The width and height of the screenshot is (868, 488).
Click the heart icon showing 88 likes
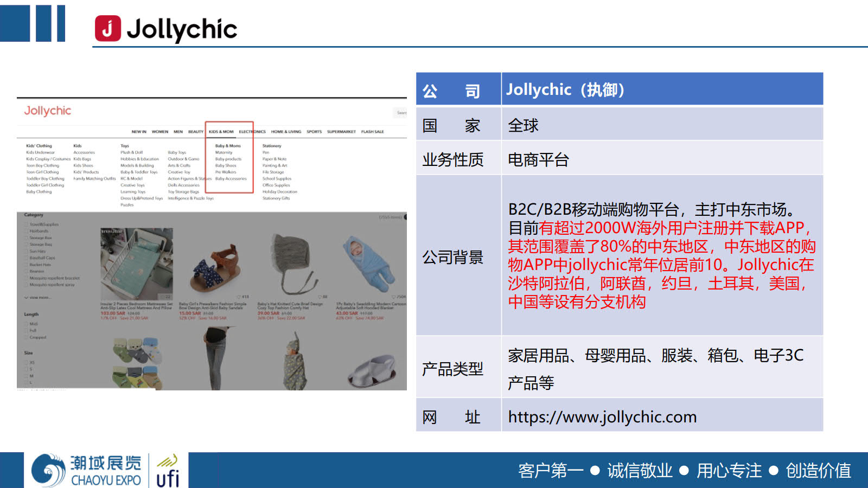(x=320, y=297)
